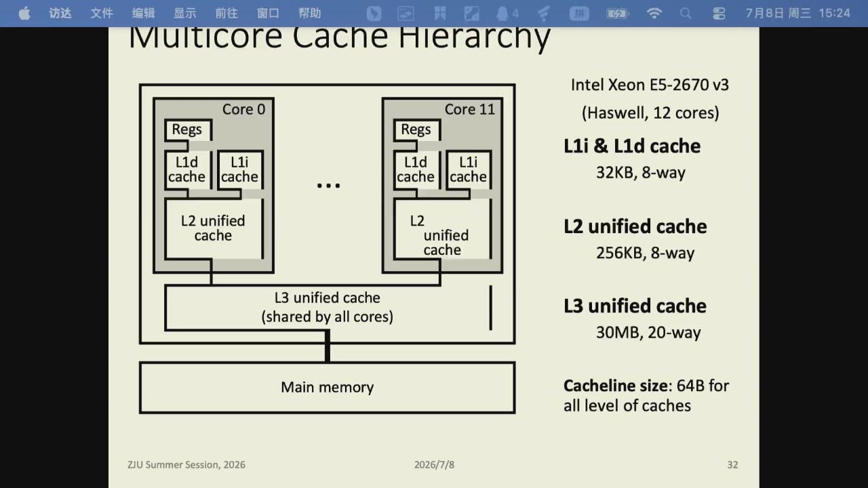Click the bird-shaped menu bar icon
Viewport: 868px width, 488px height.
point(543,13)
